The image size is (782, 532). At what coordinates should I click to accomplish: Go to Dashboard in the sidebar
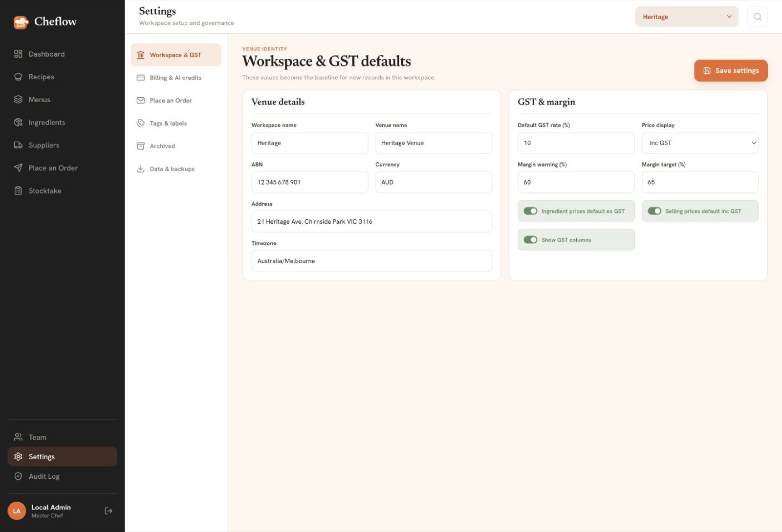[x=62, y=54]
